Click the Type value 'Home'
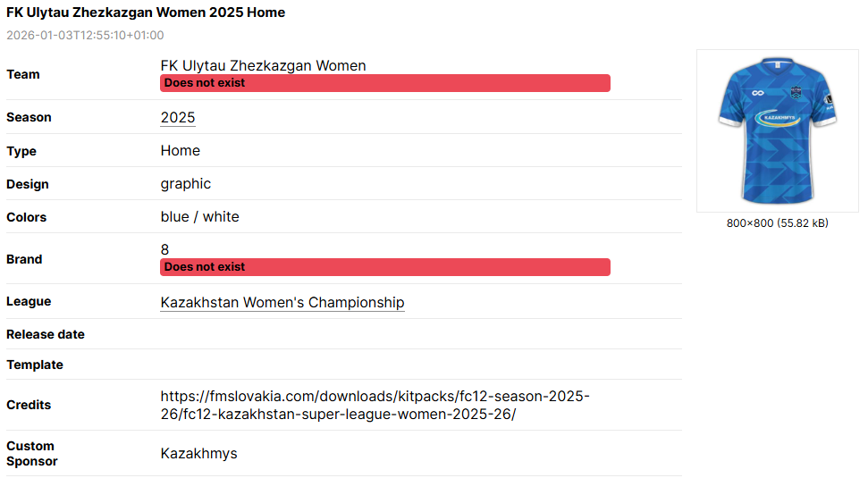Image resolution: width=868 pixels, height=478 pixels. (x=181, y=151)
